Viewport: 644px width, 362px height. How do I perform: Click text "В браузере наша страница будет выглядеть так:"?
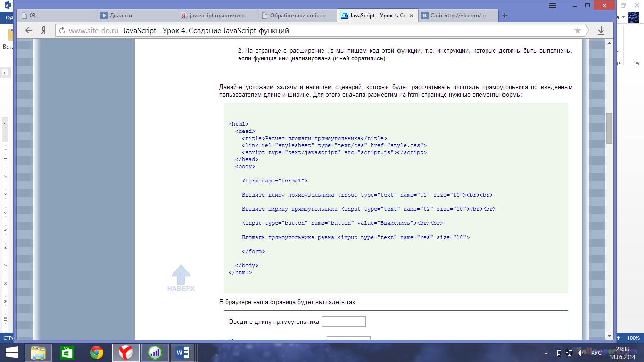288,302
